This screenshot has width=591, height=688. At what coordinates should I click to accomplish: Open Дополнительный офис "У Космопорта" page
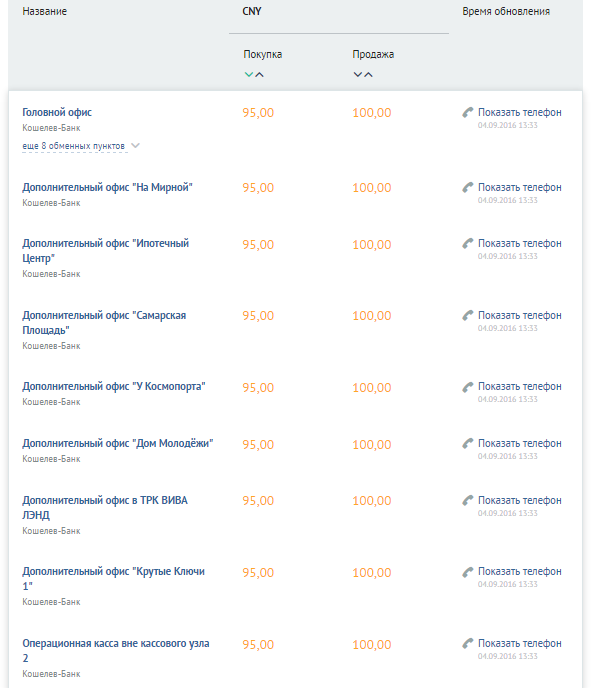pos(114,387)
